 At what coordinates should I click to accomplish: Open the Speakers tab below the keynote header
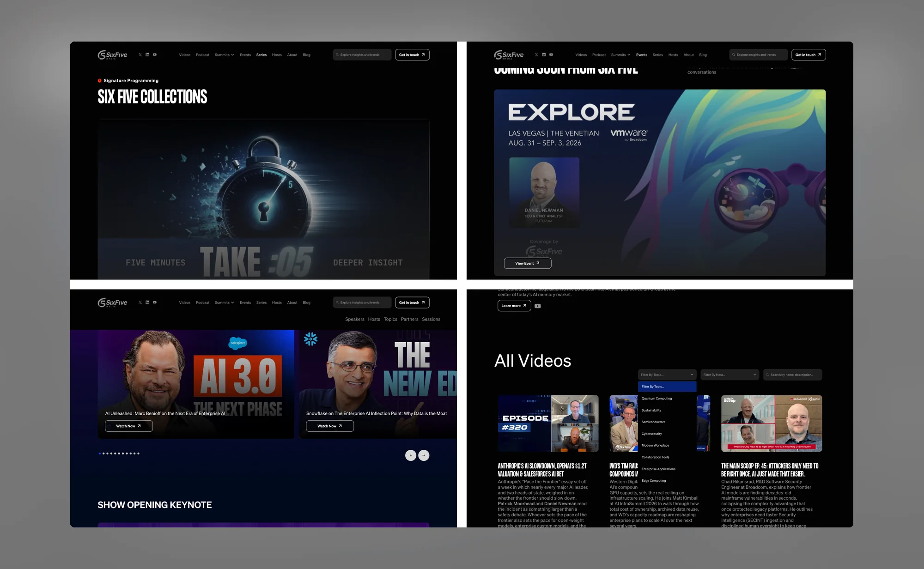pos(354,319)
